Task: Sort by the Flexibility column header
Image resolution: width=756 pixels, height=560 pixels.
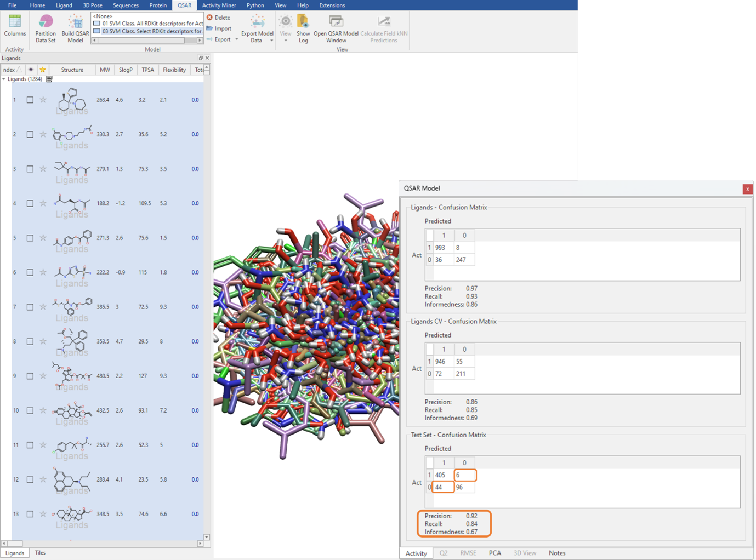Action: tap(174, 70)
